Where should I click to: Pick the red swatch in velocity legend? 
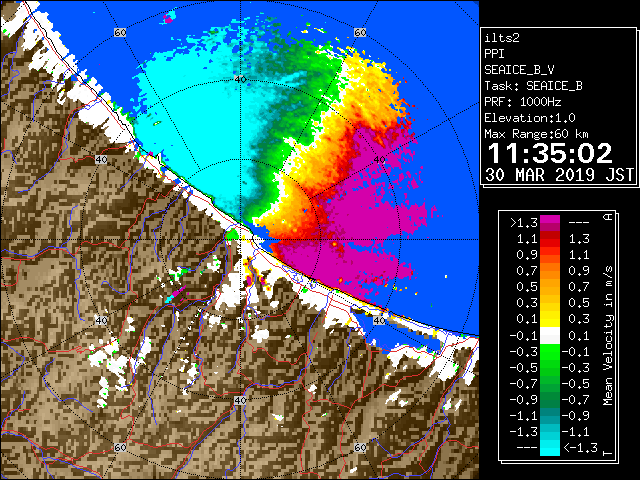550,242
